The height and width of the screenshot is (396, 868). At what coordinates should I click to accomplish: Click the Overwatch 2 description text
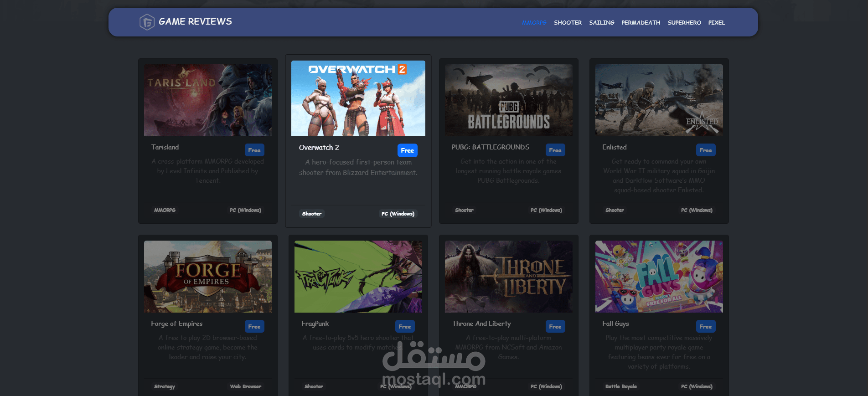358,167
